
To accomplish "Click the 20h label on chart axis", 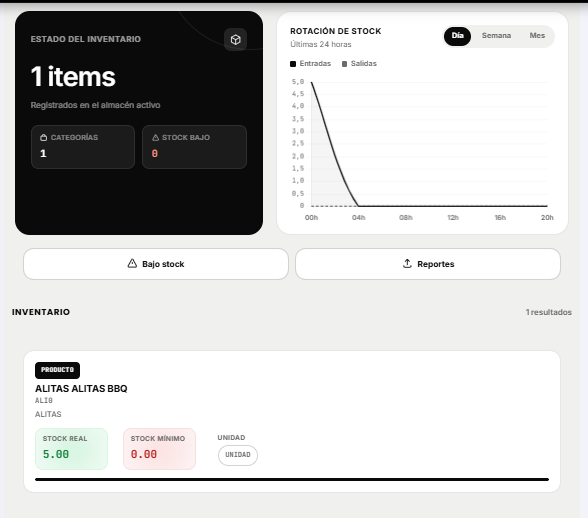I will pyautogui.click(x=547, y=218).
